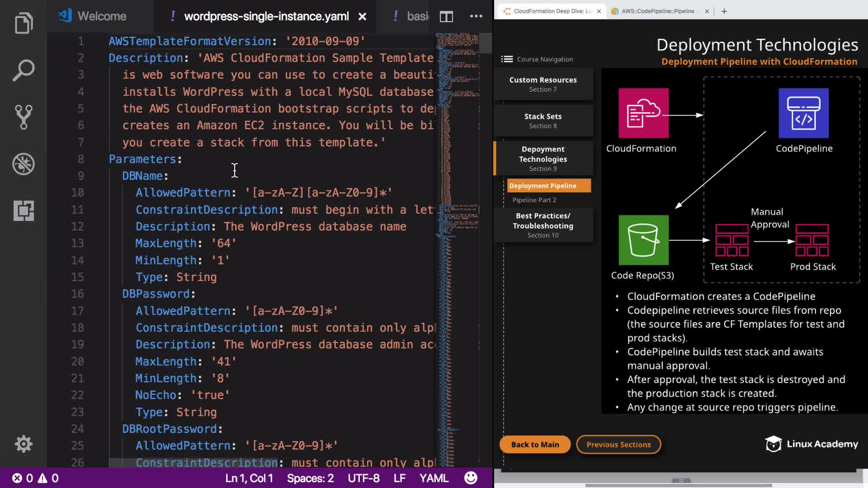The image size is (868, 488).
Task: Expand Best Practices/Troubleshooting Section 10
Action: (543, 225)
